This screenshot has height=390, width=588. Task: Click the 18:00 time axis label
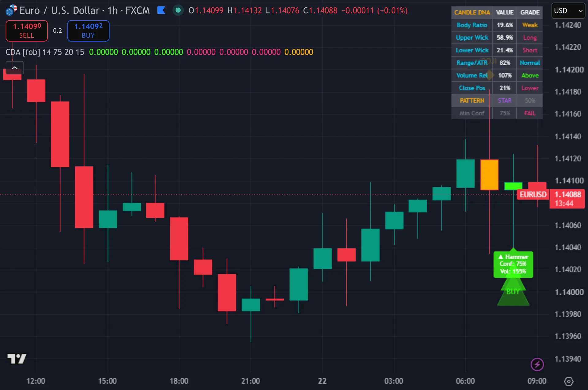click(x=179, y=381)
